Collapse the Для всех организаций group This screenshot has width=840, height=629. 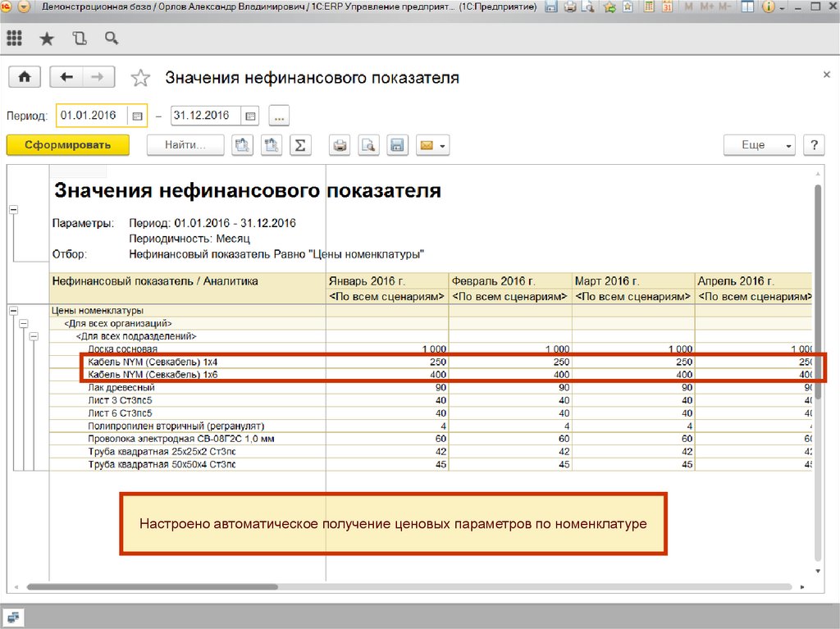point(23,324)
